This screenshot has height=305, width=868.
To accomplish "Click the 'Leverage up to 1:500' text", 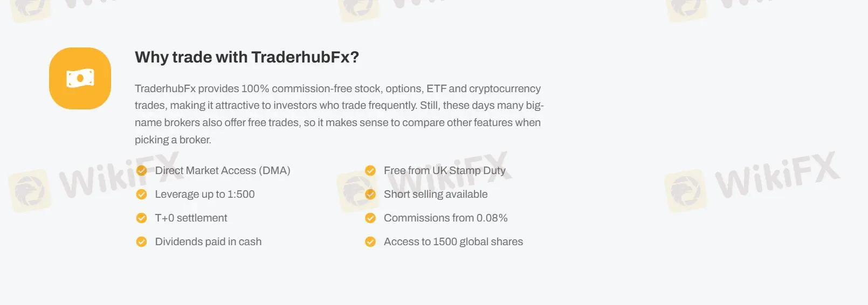I will point(204,195).
